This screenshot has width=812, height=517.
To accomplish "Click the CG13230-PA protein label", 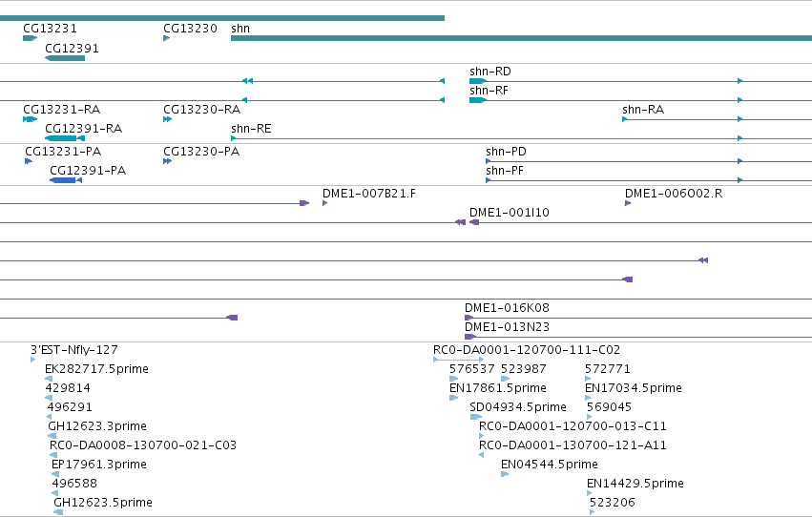I will point(201,152).
